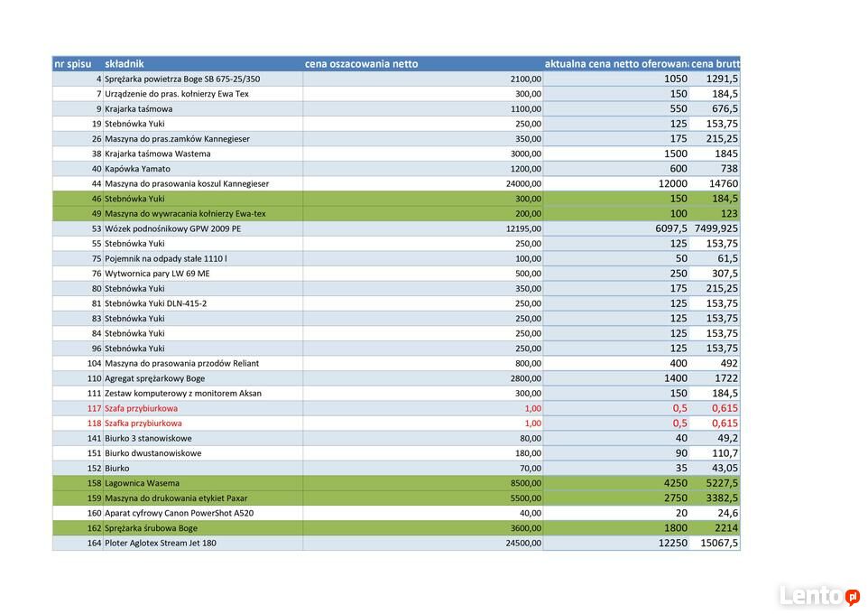
Task: Click gross price 2214
Action: tap(725, 527)
